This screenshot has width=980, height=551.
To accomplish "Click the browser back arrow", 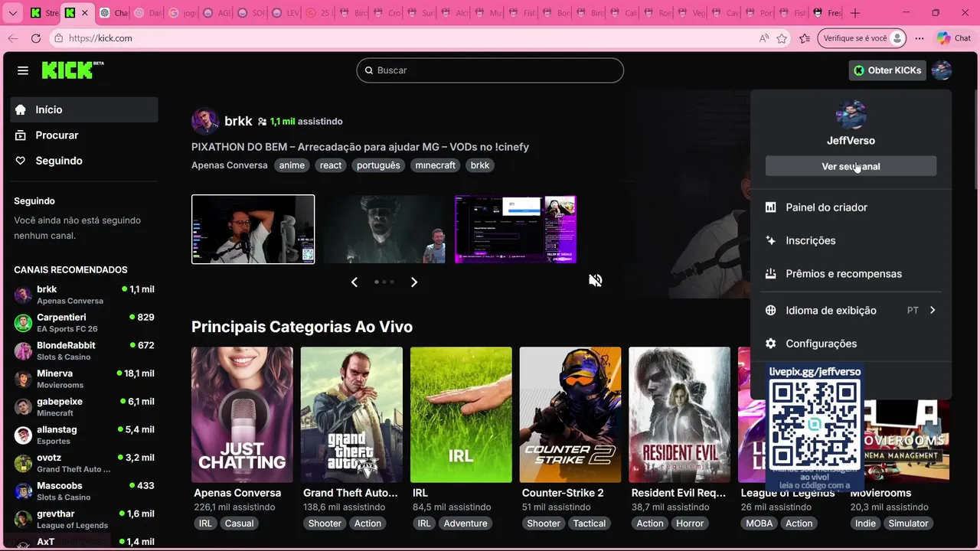I will (x=13, y=38).
